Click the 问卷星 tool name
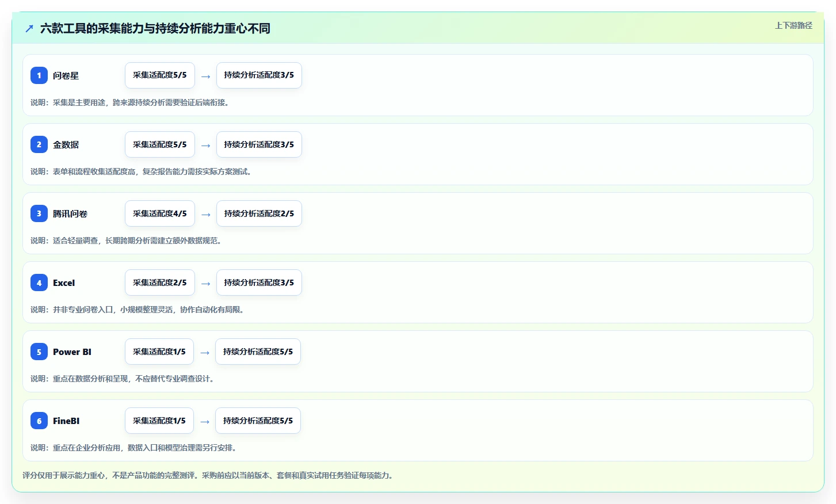Image resolution: width=836 pixels, height=504 pixels. click(x=66, y=75)
